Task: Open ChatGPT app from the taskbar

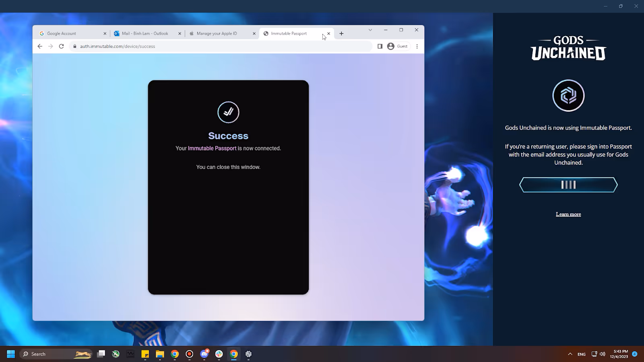Action: point(248,354)
